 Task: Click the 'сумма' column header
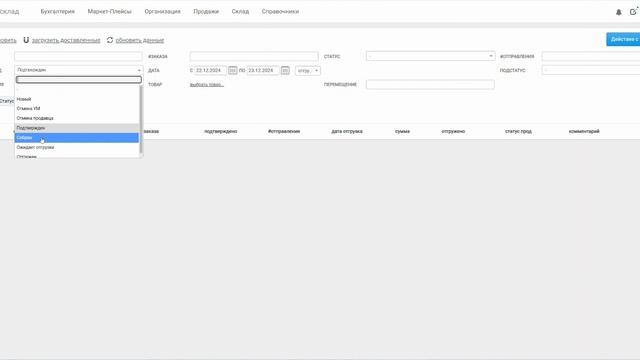click(402, 131)
